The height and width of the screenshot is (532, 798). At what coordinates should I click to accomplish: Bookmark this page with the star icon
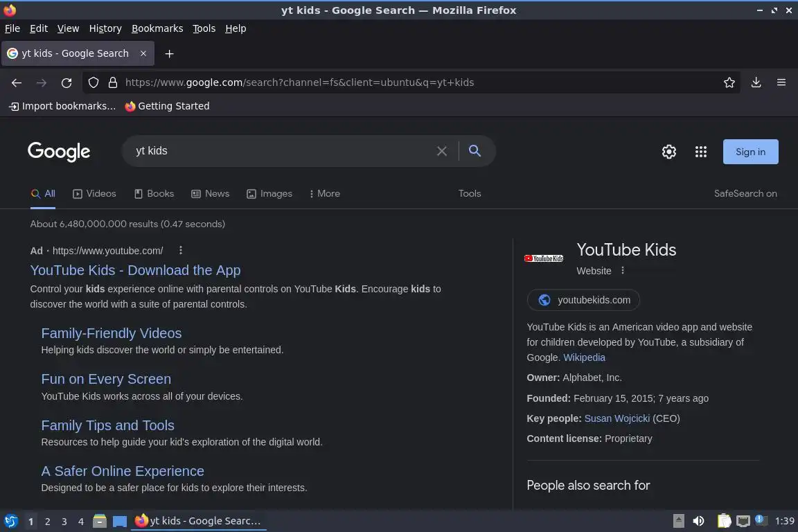pos(729,82)
